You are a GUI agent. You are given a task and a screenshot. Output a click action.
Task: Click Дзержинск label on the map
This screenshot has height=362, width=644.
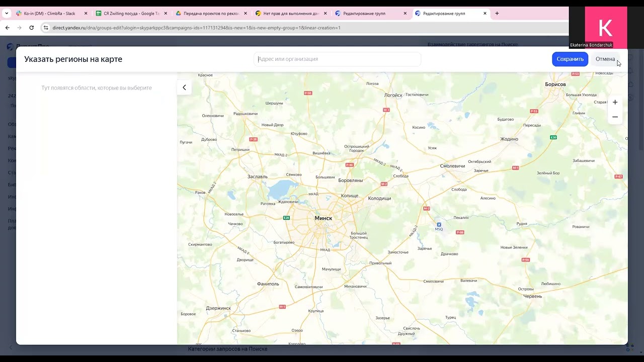click(x=218, y=308)
